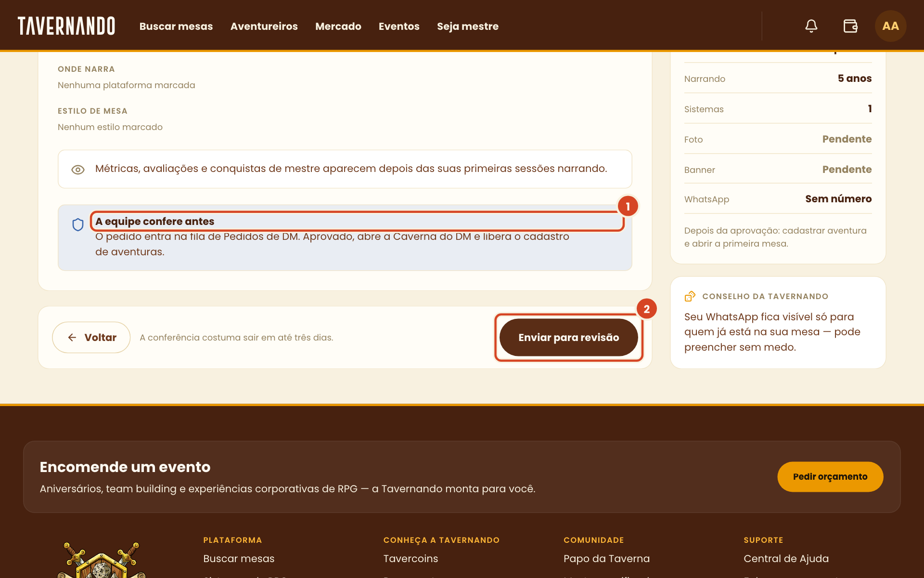Click the ONDE NARRA section label
Viewport: 924px width, 578px height.
pyautogui.click(x=86, y=69)
